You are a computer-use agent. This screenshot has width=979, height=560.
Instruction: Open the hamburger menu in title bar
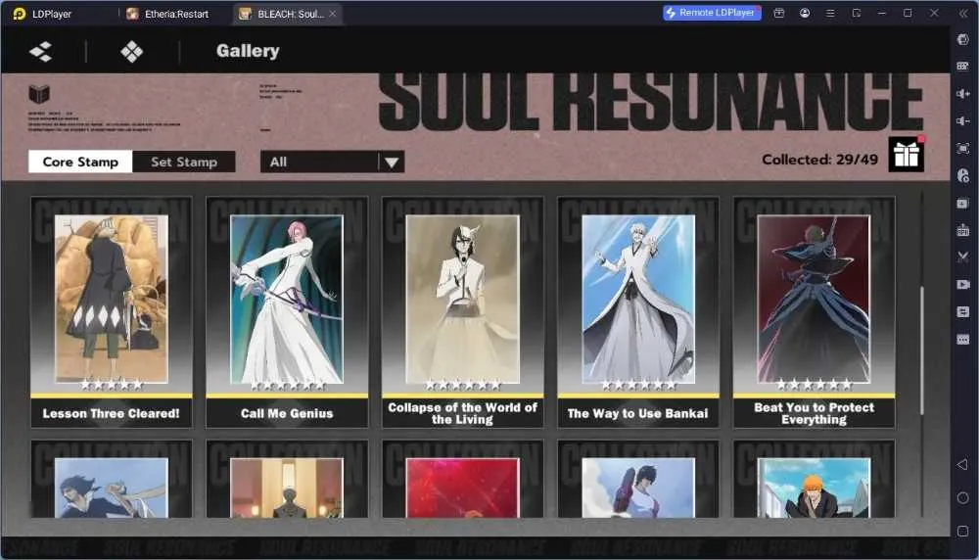[830, 13]
